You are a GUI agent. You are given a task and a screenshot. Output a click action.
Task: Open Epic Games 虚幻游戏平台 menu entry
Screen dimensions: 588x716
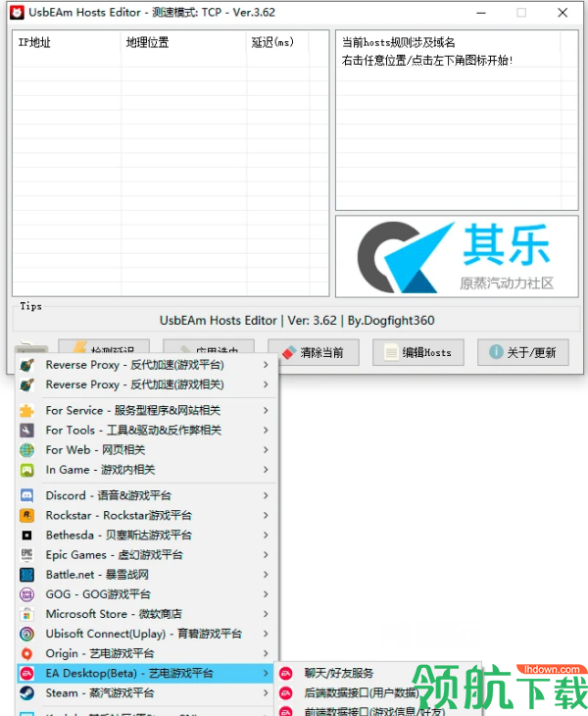[x=146, y=555]
